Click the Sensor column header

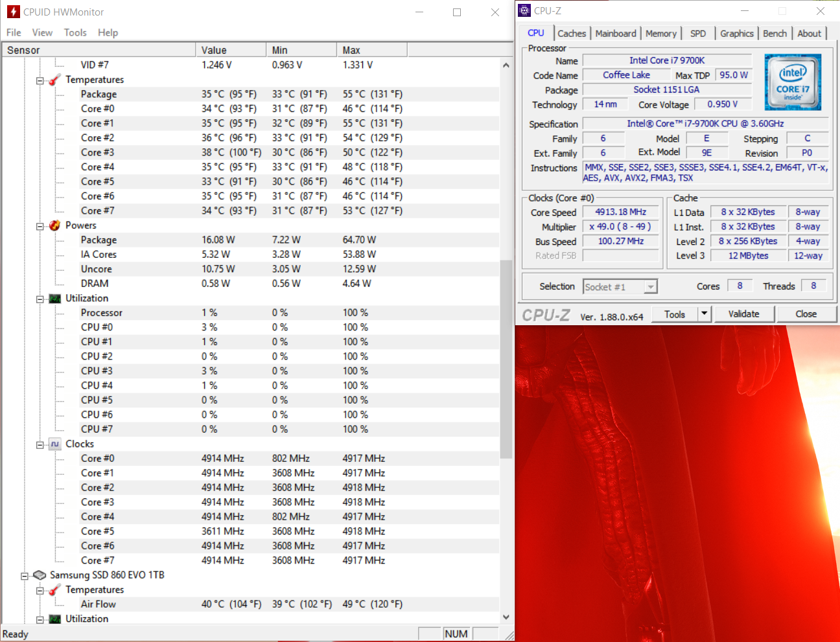tap(99, 50)
